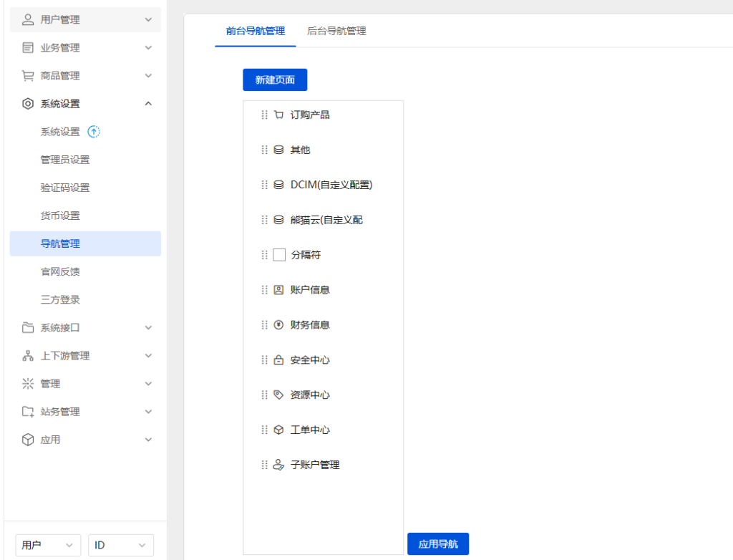Click the lock icon beside 安全中心
733x560 pixels.
pos(278,360)
